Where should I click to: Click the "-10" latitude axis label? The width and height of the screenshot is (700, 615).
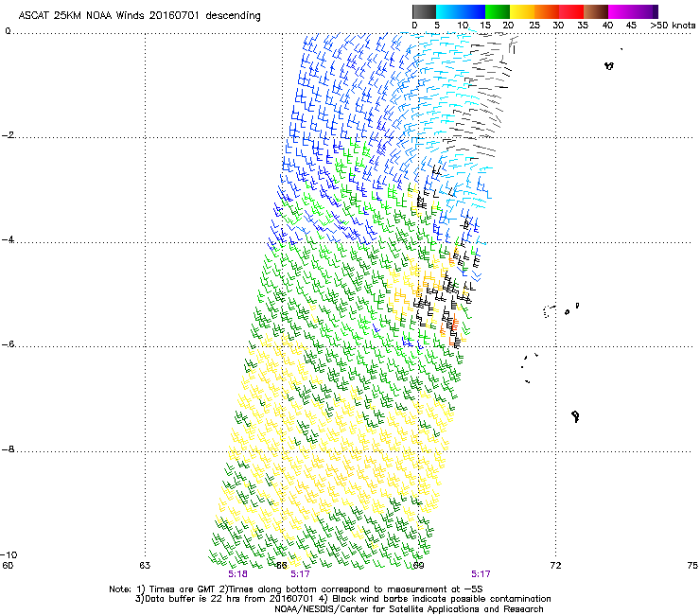[9, 554]
